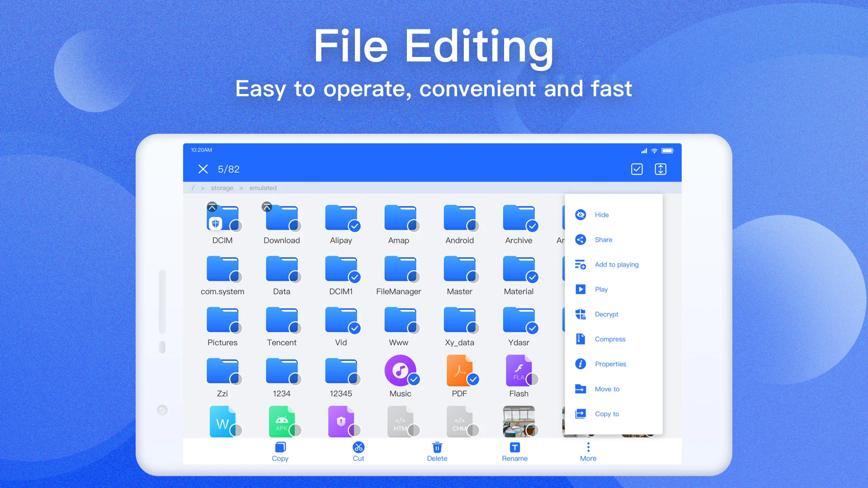The height and width of the screenshot is (488, 868).
Task: Collapse pin arrow on DCIM folder
Action: point(212,207)
